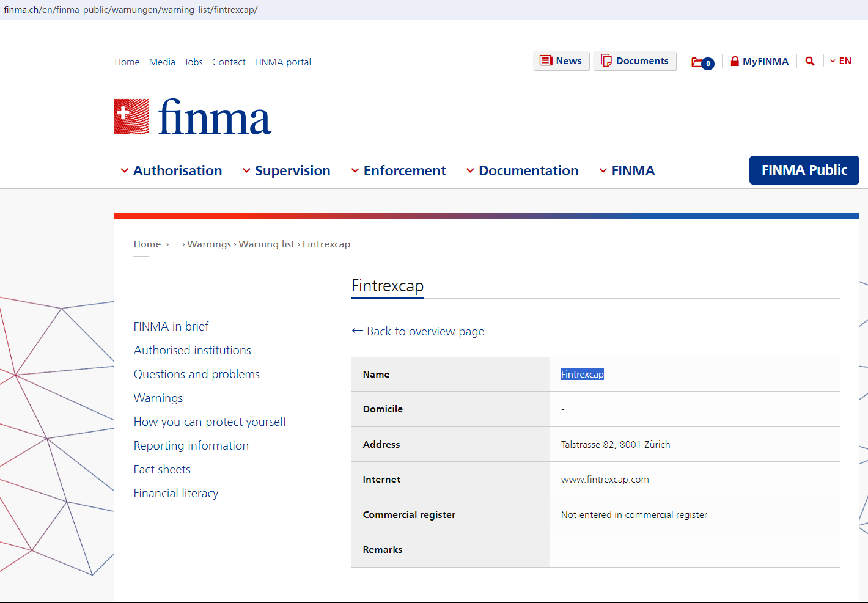
Task: Expand the Documentation menu
Action: click(522, 170)
